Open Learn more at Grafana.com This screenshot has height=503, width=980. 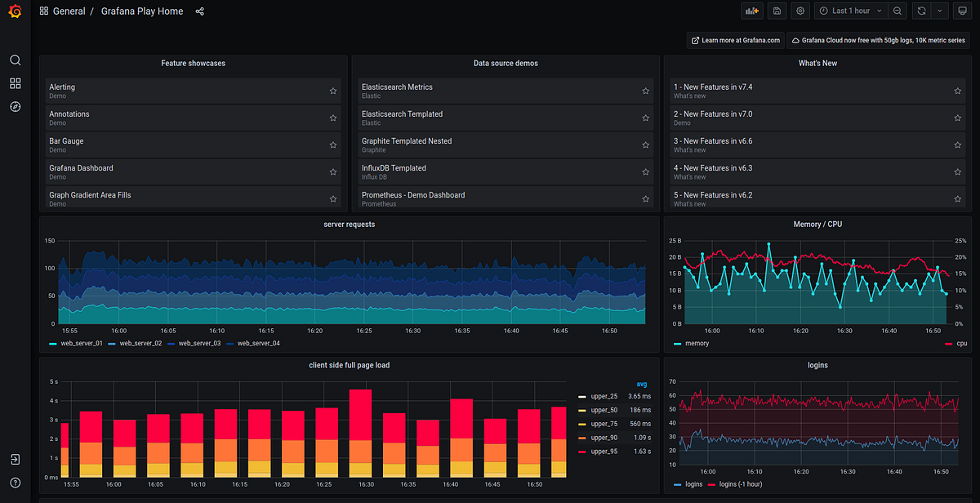point(734,39)
